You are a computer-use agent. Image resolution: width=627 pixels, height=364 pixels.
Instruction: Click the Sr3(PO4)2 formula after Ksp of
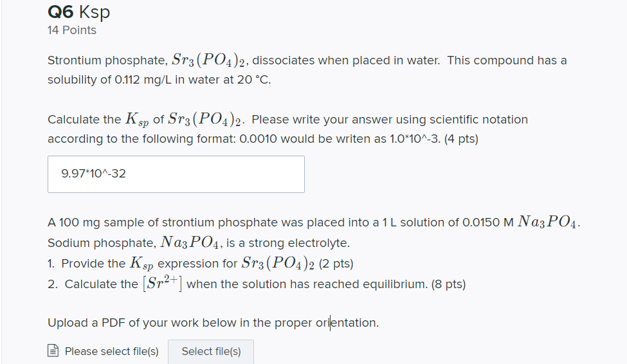click(x=206, y=119)
